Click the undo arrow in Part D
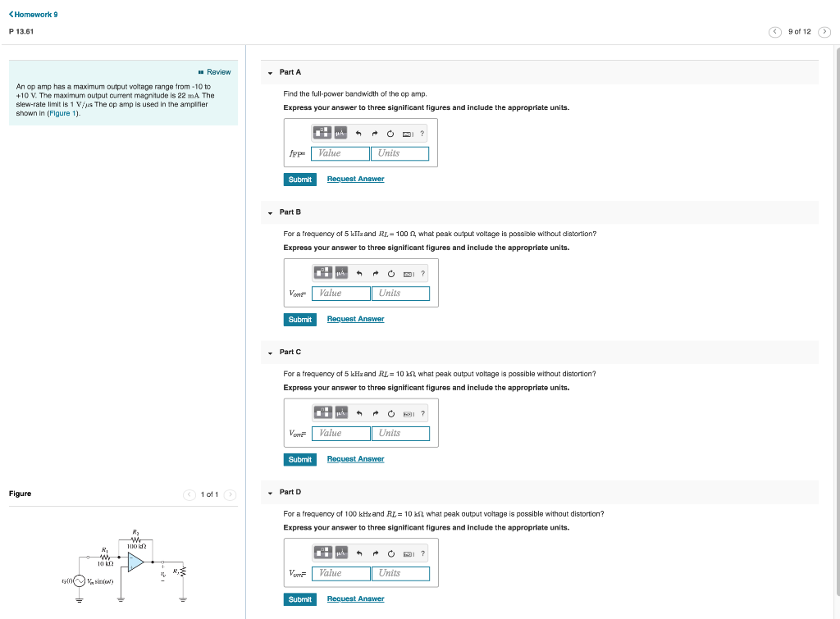Screen dimensions: 840x619 [358, 553]
